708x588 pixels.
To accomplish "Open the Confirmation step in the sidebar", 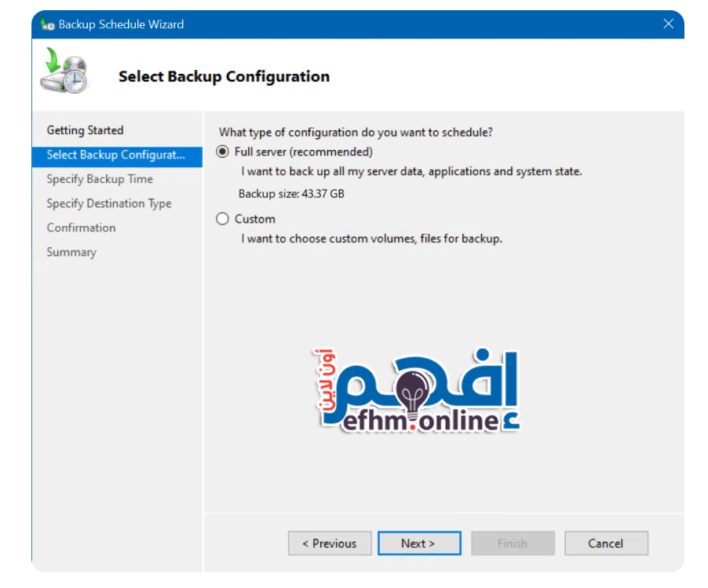I will pyautogui.click(x=81, y=228).
